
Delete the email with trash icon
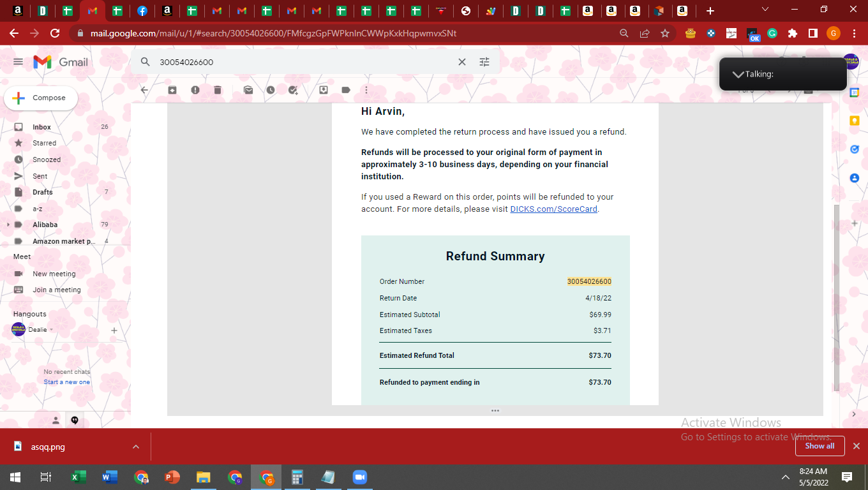point(218,90)
